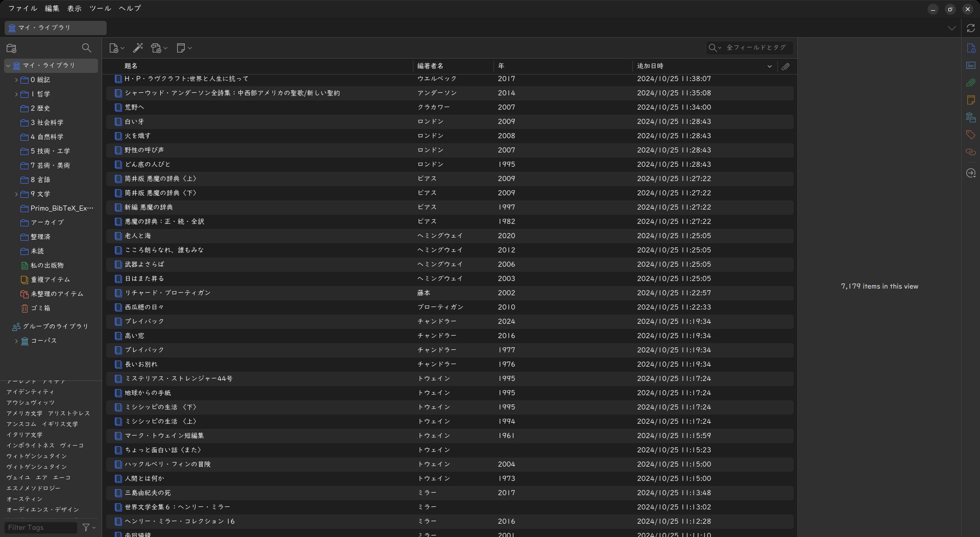Click the new collection icon
This screenshot has width=980, height=537.
[11, 48]
